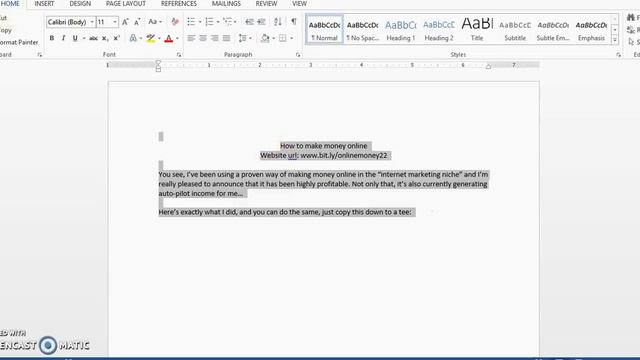
Task: Open the DESIGN tab
Action: point(80,4)
